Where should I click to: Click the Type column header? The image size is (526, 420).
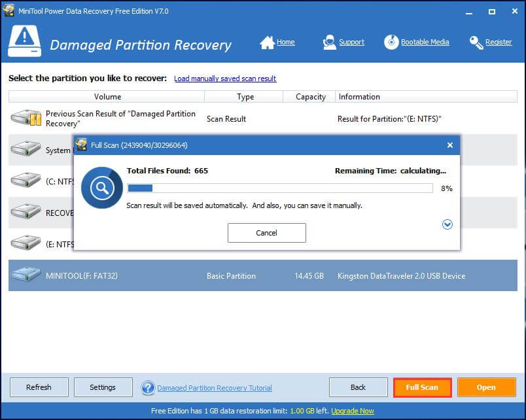coord(245,97)
